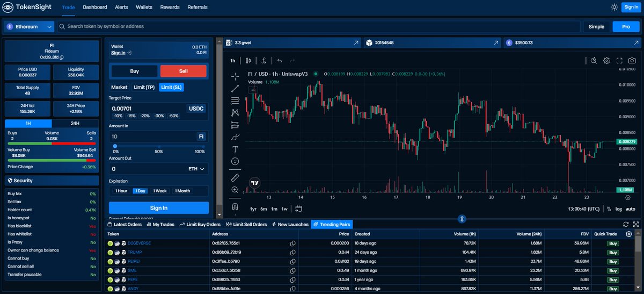Apply the -20% target price preset
The width and height of the screenshot is (644, 294).
145,116
